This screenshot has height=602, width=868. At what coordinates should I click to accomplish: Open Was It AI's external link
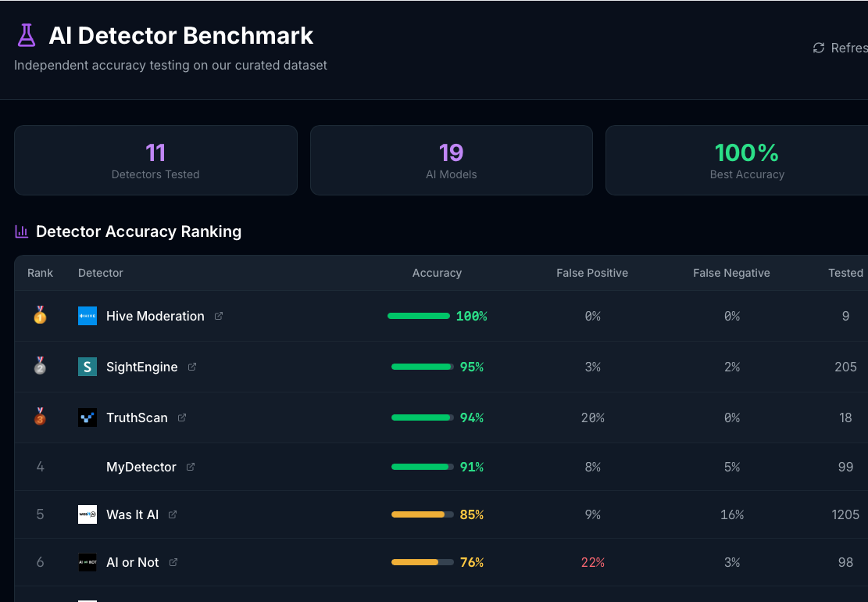(172, 514)
